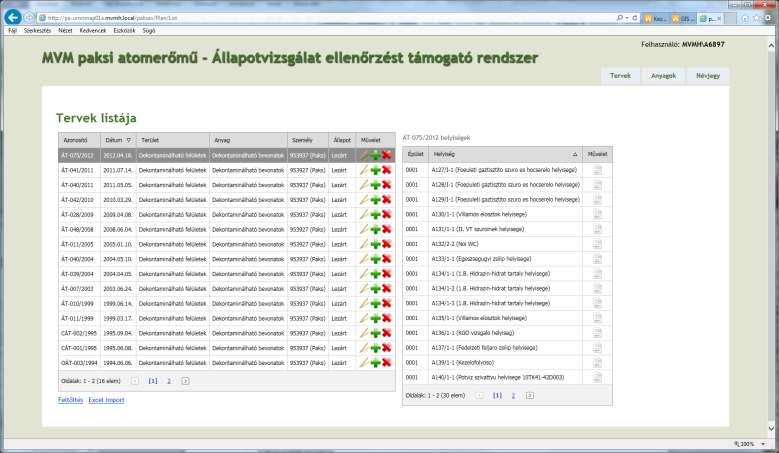
Task: Open the Fájl menu
Action: click(x=12, y=31)
